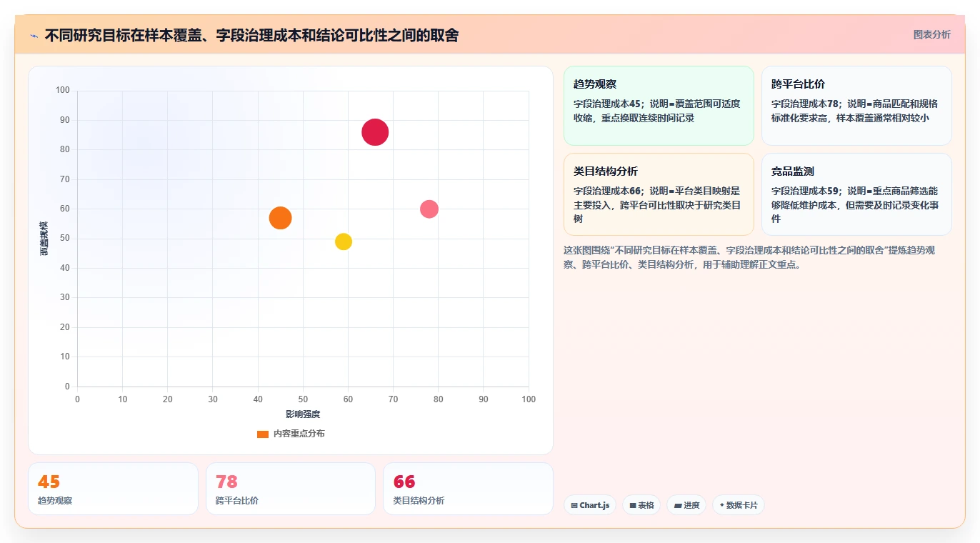
Task: Toggle the 内容重点分布 legend swatch
Action: 263,434
